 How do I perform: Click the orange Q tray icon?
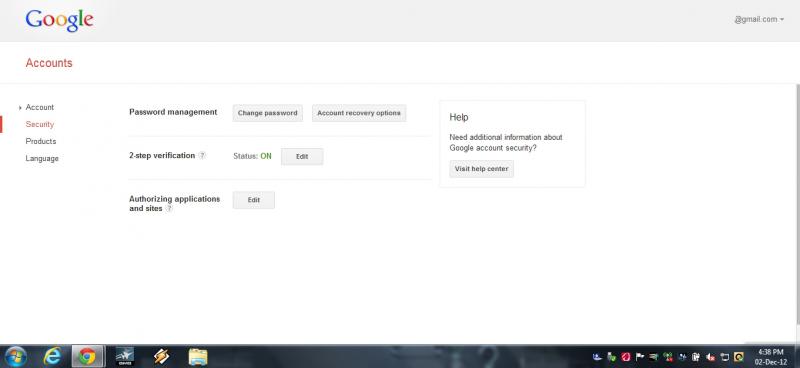tap(739, 357)
